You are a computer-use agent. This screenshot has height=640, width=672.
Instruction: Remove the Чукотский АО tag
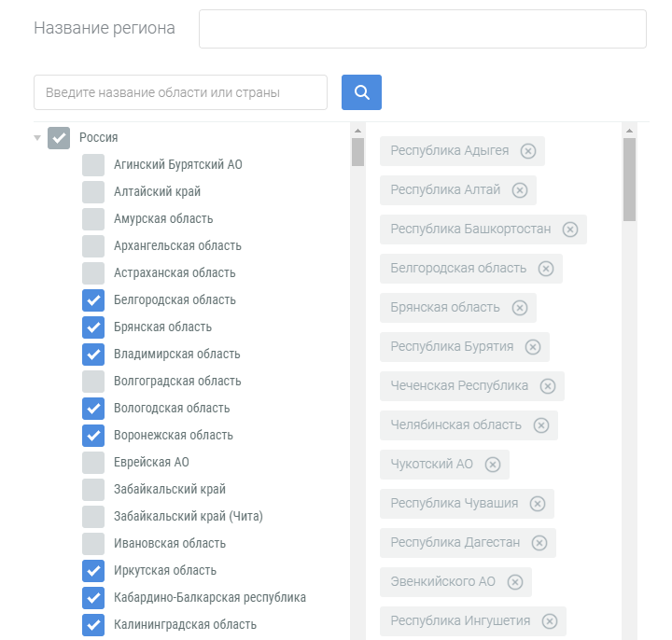[x=493, y=465]
